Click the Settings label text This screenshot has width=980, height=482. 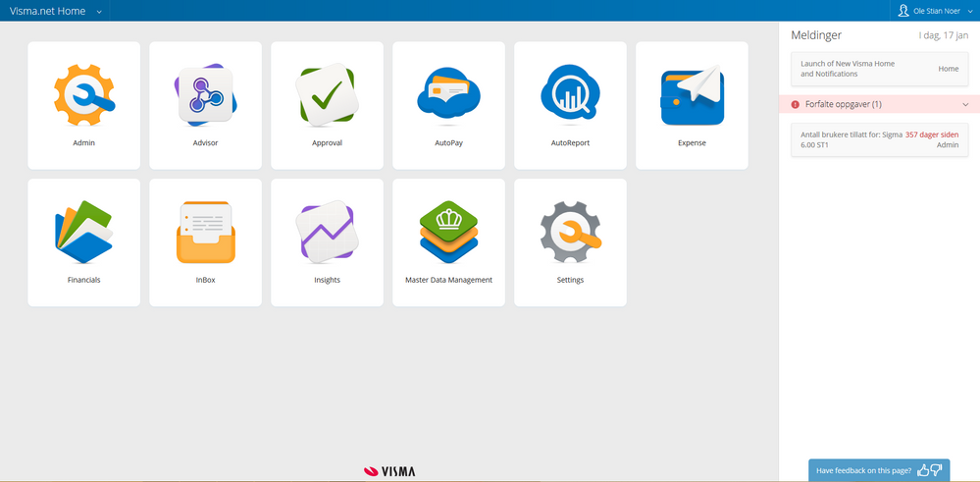point(570,280)
